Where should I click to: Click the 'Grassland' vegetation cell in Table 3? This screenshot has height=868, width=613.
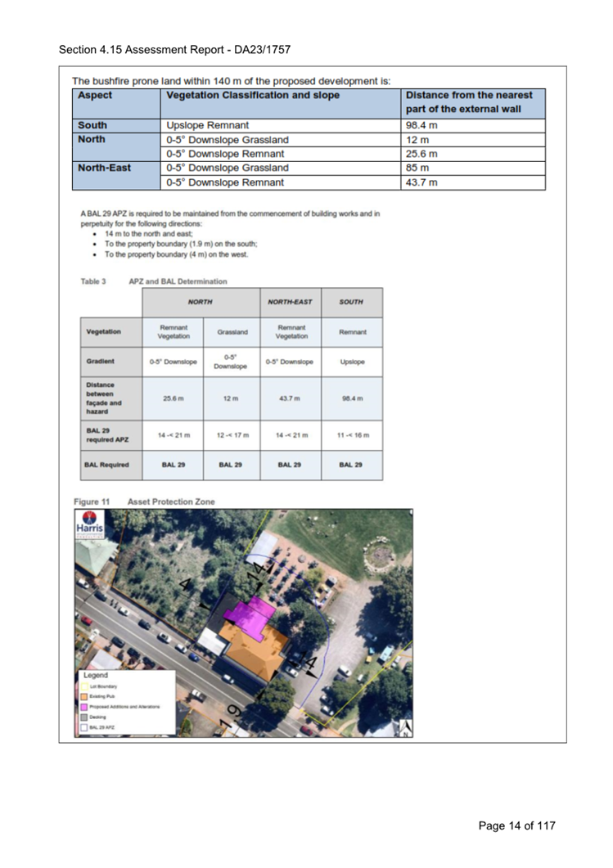point(232,332)
